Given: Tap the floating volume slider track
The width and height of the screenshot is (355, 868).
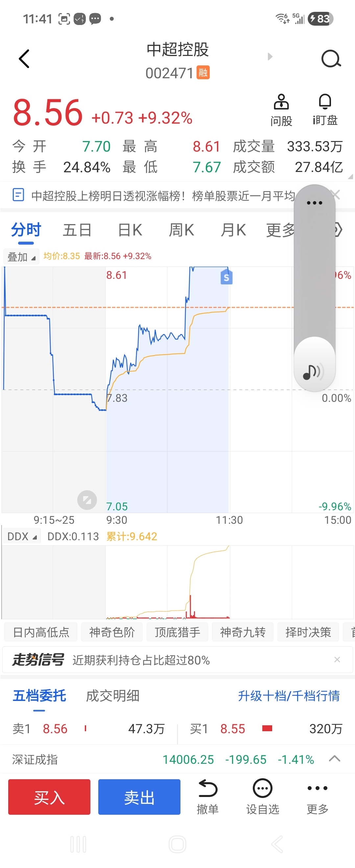Looking at the screenshot, I should [314, 270].
